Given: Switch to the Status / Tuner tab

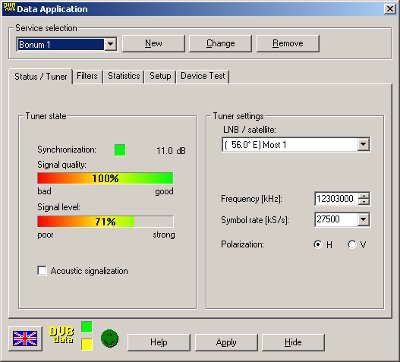Looking at the screenshot, I should coord(41,77).
